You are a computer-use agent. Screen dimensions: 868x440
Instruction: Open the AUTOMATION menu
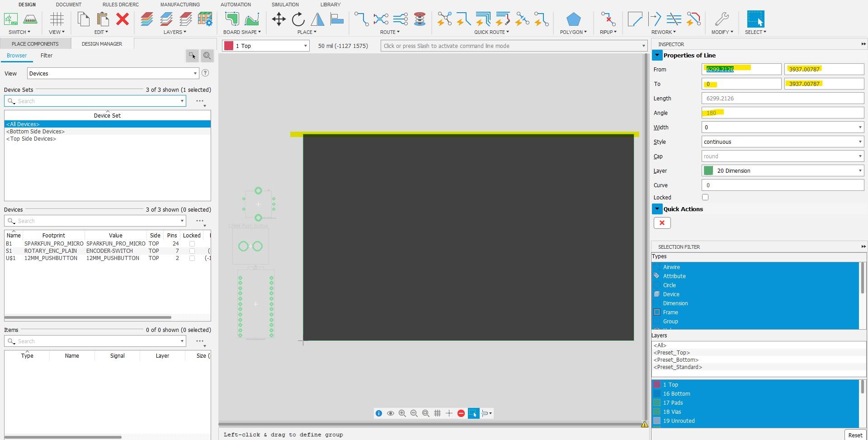click(x=236, y=5)
